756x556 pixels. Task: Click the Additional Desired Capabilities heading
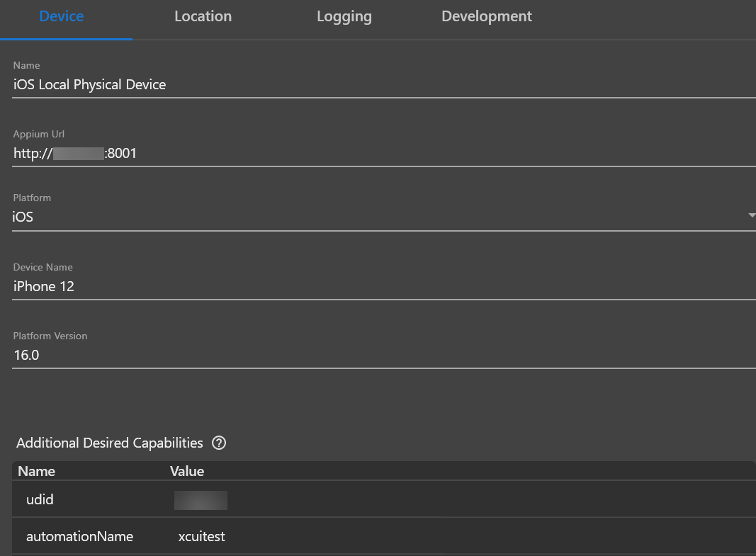point(109,442)
